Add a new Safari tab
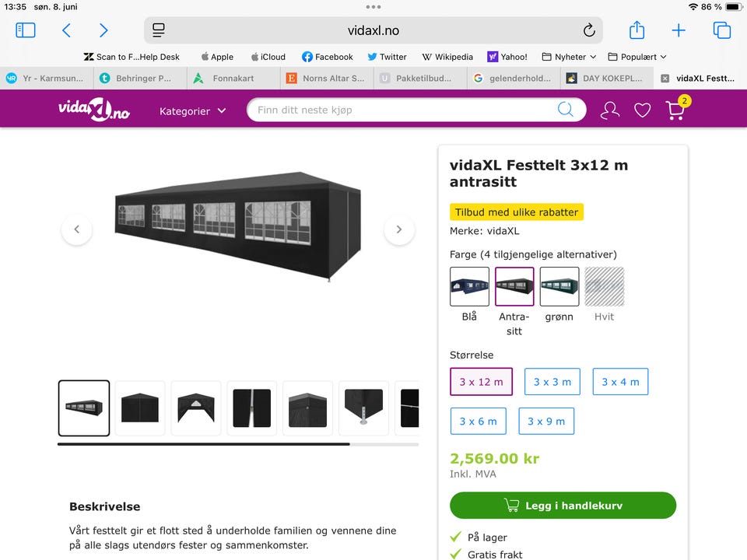 pyautogui.click(x=679, y=30)
